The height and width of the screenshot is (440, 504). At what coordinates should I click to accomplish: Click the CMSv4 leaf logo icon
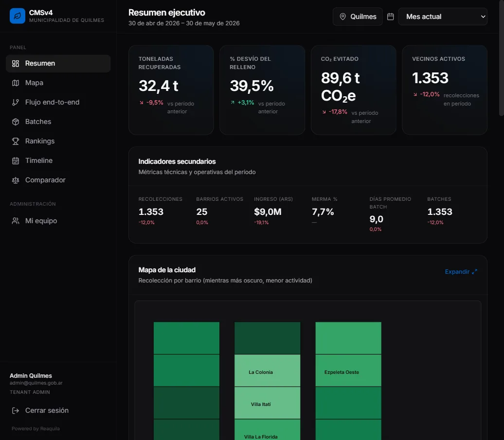18,16
